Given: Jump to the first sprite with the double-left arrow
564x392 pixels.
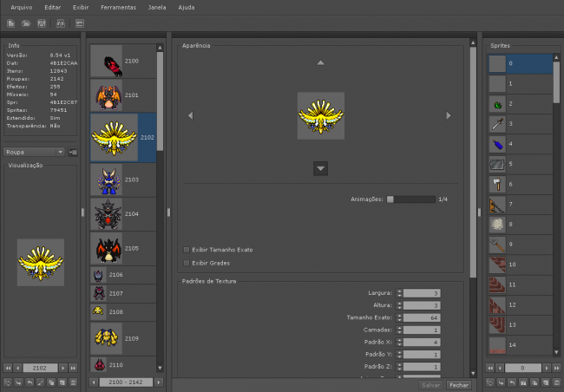Looking at the screenshot, I should (x=490, y=368).
